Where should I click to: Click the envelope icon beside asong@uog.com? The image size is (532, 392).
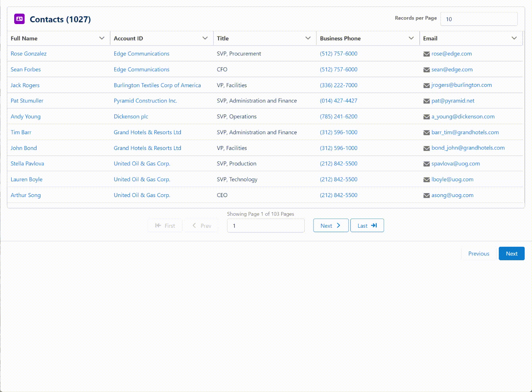(426, 196)
